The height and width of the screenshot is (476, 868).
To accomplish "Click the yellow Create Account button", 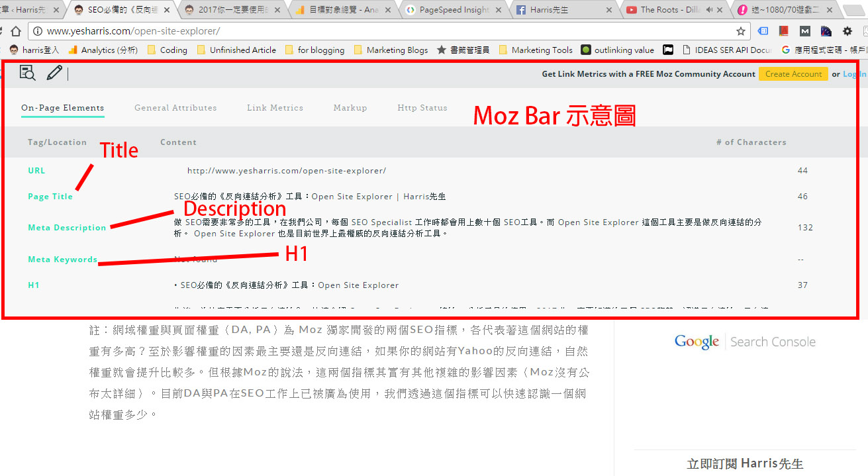I will pyautogui.click(x=793, y=74).
